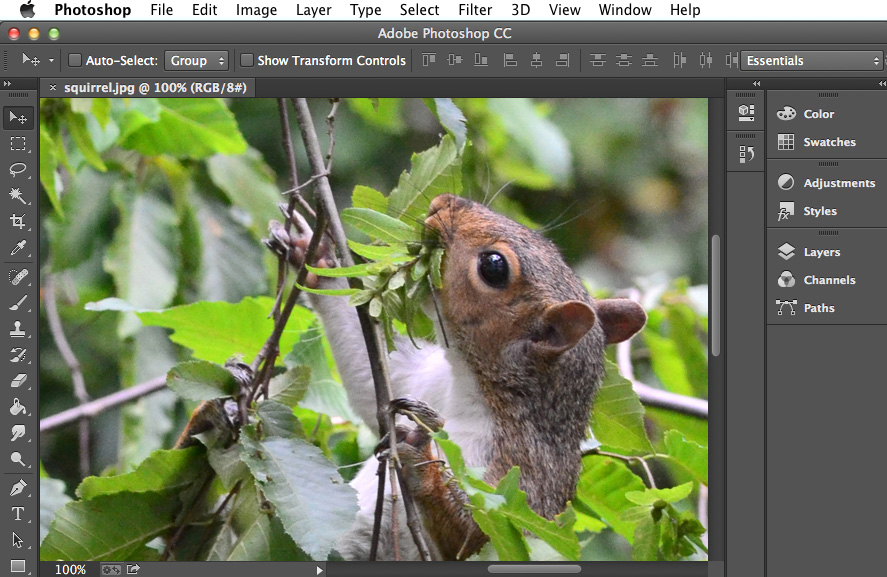Open the Filter menu
887x577 pixels.
474,10
